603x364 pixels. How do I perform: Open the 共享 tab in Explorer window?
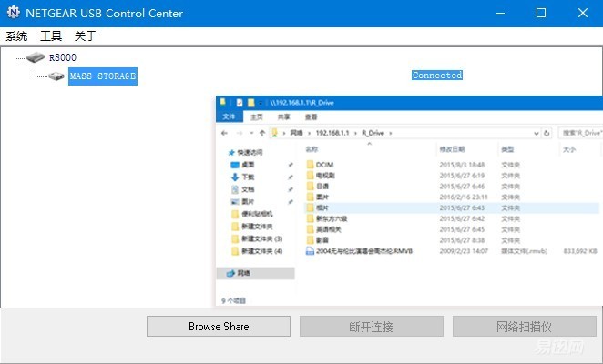(284, 116)
